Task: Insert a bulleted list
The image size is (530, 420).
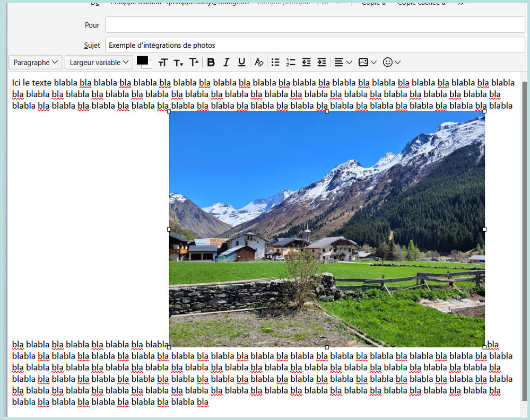Action: [x=275, y=63]
